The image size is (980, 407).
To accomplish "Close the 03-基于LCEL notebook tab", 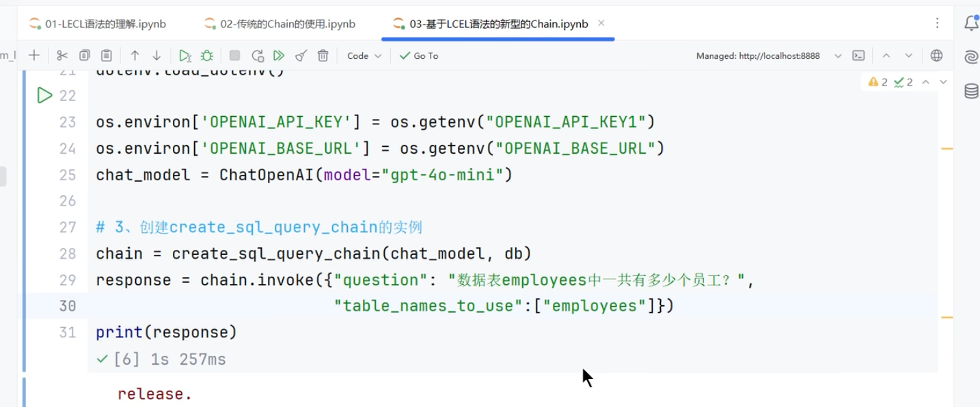I will click(601, 23).
